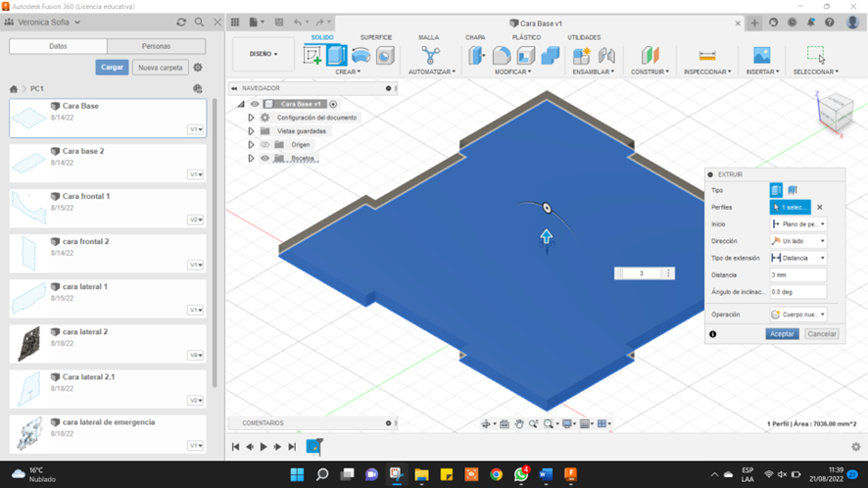Choose the Revolve tool icon
Image resolution: width=868 pixels, height=488 pixels.
[361, 56]
